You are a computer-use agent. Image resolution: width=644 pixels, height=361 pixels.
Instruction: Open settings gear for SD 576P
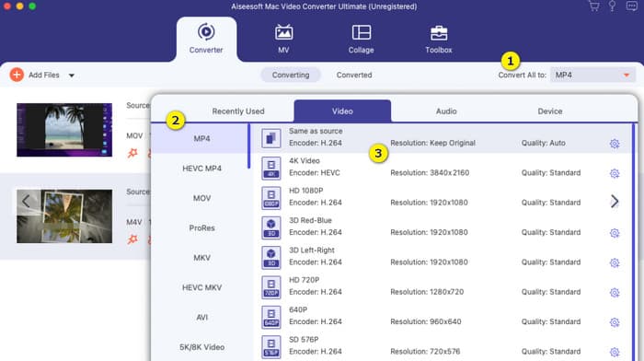[615, 352]
